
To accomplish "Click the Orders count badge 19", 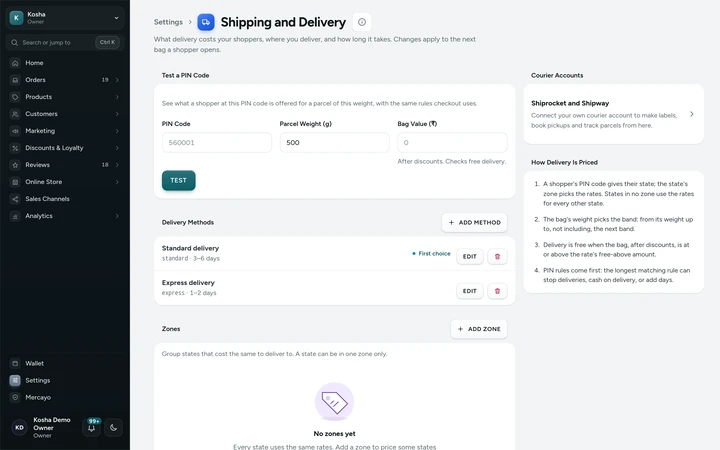I will point(105,80).
